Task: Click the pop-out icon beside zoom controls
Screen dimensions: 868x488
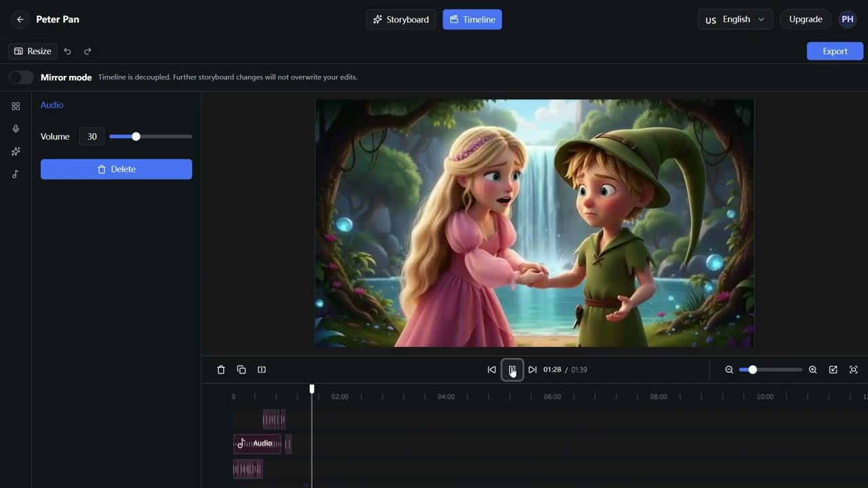Action: (x=833, y=369)
